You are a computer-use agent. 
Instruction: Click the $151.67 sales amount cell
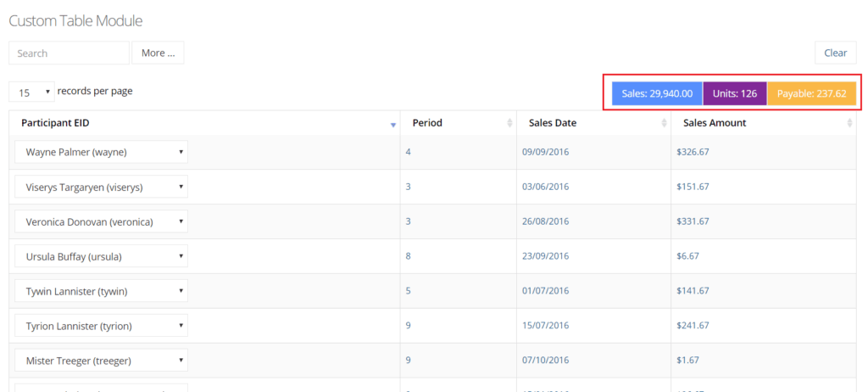(693, 187)
